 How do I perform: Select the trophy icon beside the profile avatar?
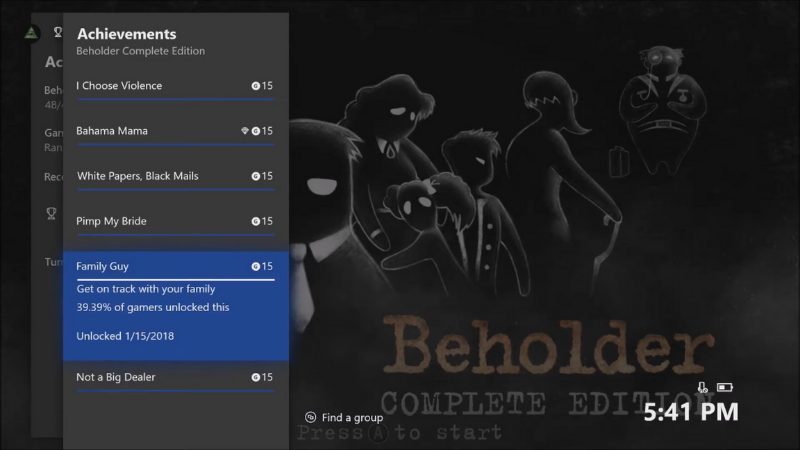coord(57,31)
